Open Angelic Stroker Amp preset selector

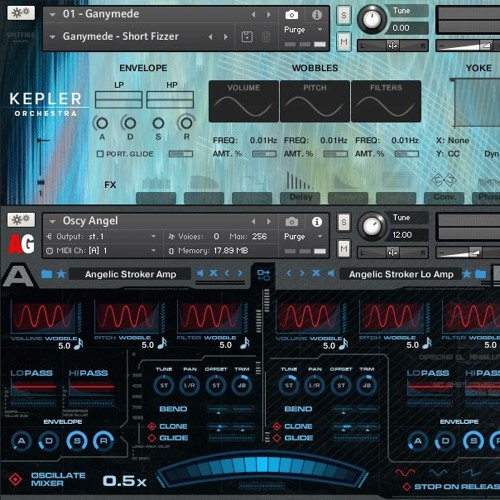130,274
